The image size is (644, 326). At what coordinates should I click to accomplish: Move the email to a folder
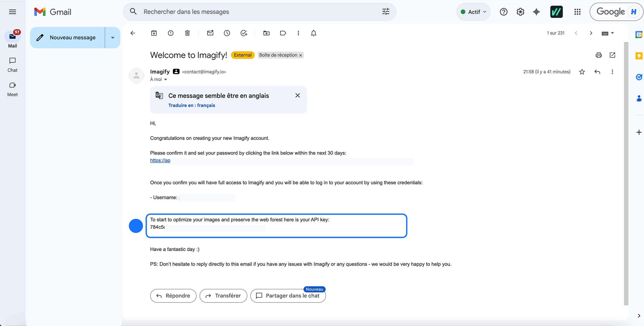[266, 33]
